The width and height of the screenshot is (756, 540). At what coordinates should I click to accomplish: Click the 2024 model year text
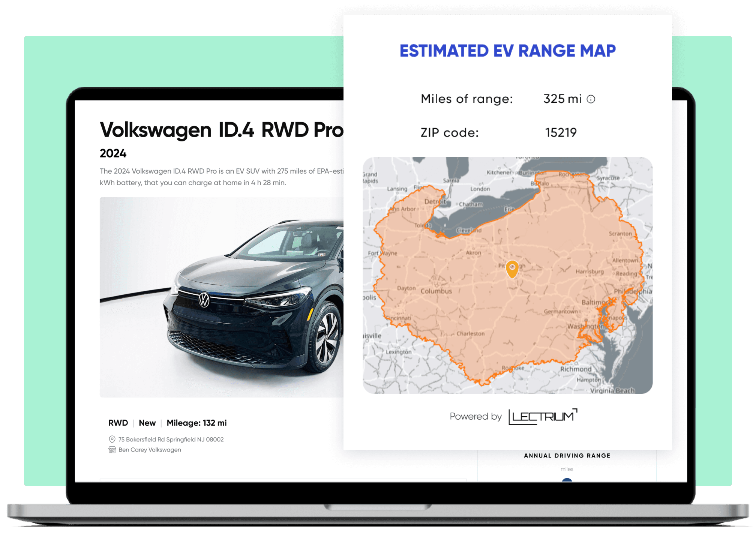(113, 153)
